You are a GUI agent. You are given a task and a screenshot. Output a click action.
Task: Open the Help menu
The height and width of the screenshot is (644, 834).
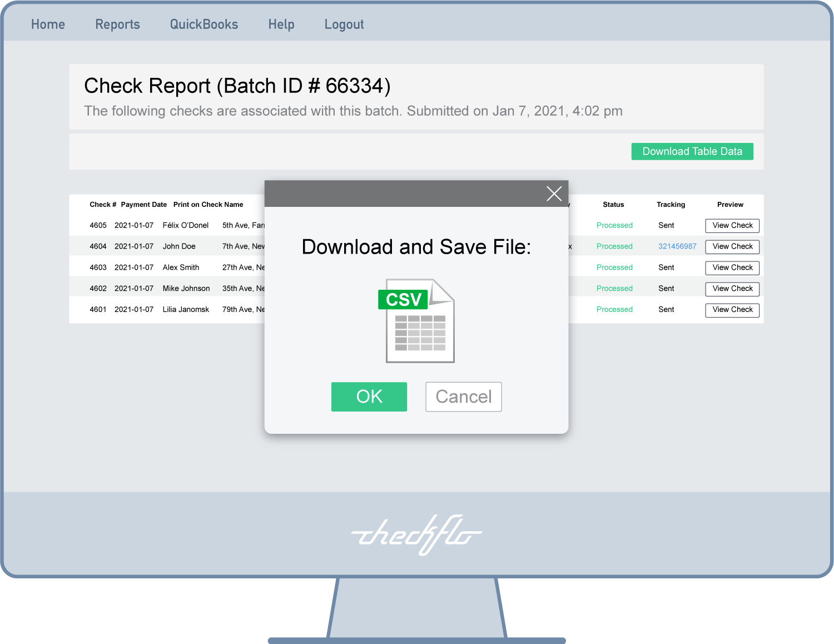(x=281, y=24)
